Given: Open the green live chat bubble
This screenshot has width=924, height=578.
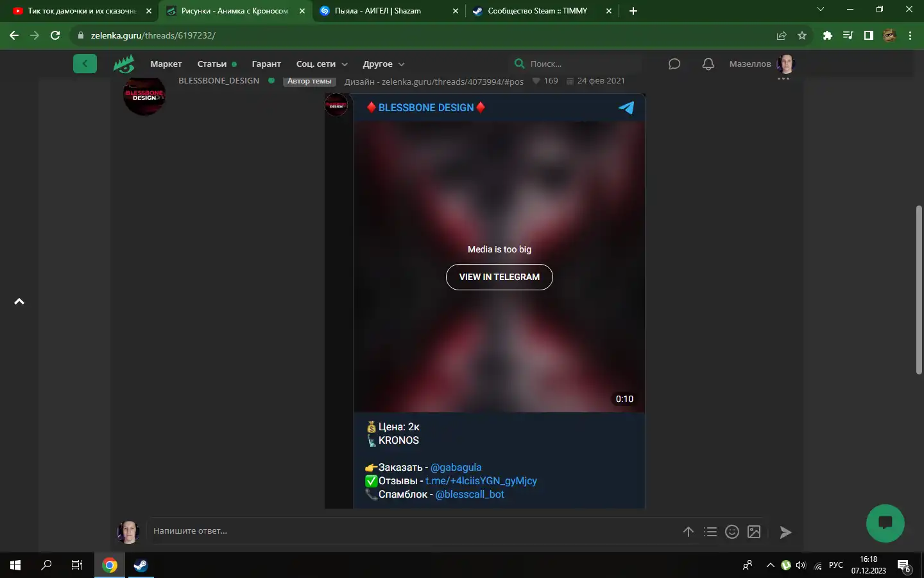Looking at the screenshot, I should (x=885, y=523).
